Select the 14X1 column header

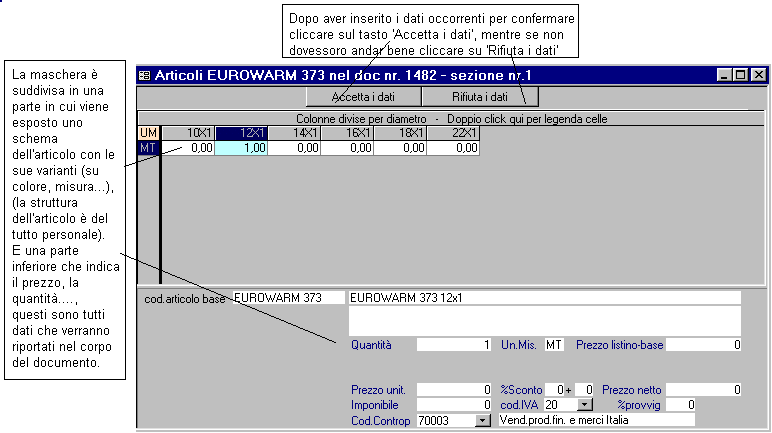(294, 133)
